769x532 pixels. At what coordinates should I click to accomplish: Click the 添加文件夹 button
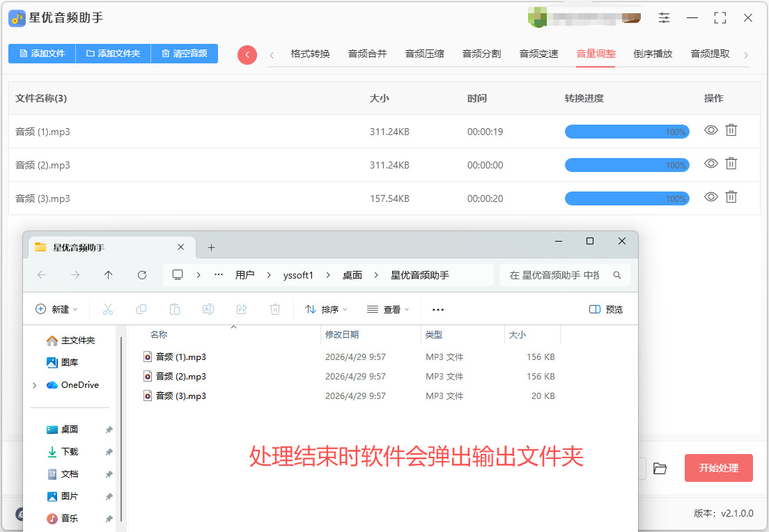(114, 54)
